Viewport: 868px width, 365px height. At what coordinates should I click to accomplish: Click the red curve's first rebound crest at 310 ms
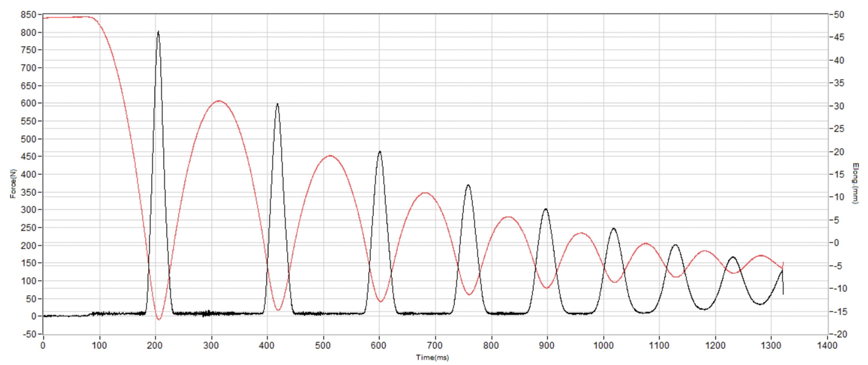tap(219, 101)
